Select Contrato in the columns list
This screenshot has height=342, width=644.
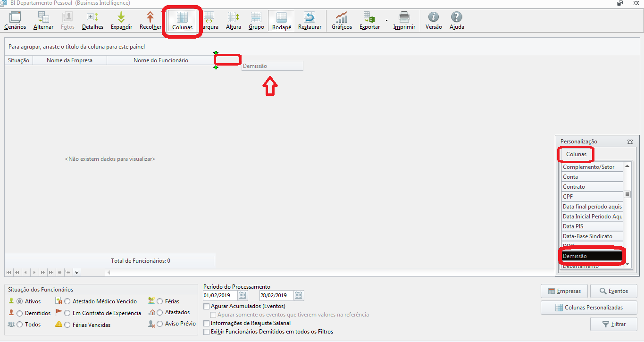[592, 187]
